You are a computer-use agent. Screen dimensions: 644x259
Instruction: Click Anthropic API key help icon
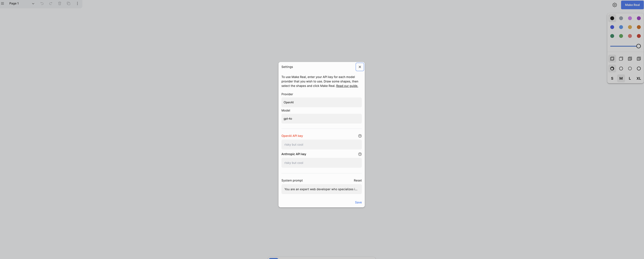360,154
